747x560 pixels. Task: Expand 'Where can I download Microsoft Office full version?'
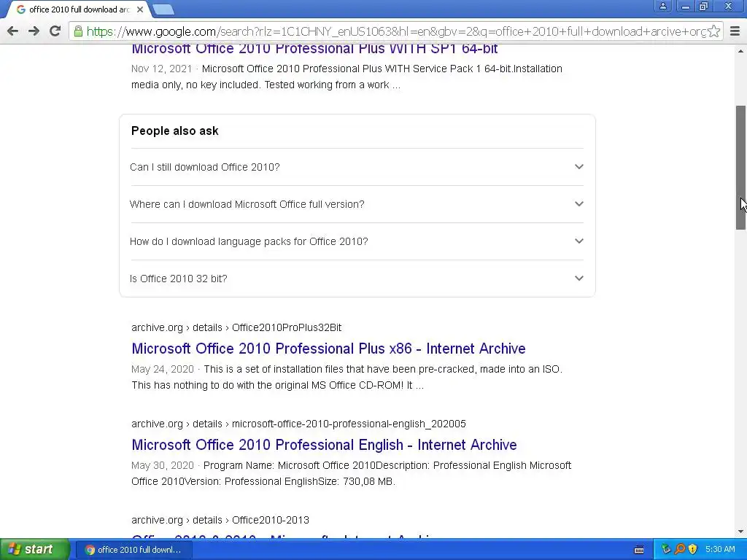pyautogui.click(x=357, y=204)
